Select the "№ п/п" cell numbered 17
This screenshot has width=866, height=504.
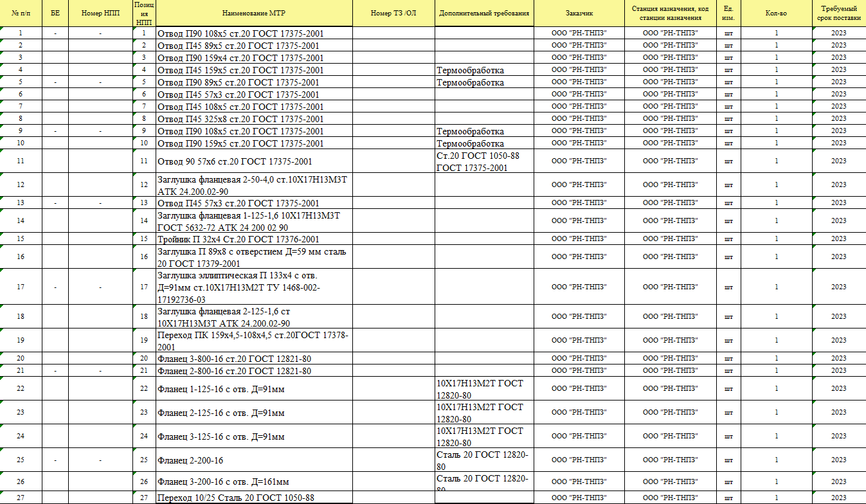point(21,287)
